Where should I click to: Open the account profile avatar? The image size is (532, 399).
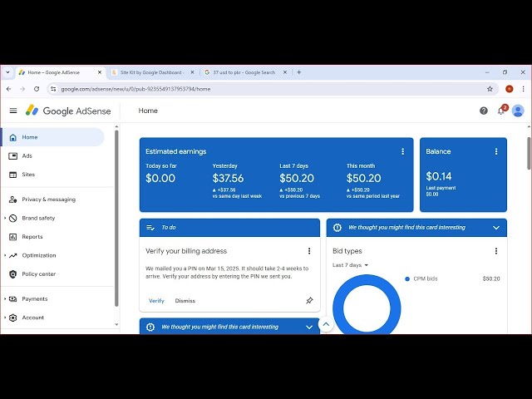point(518,111)
